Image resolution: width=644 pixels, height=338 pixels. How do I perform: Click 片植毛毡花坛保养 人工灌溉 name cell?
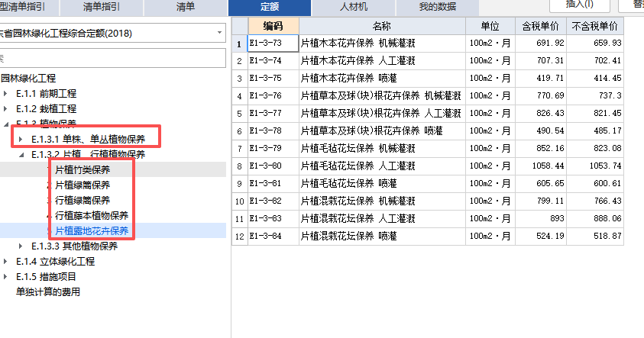[382, 166]
